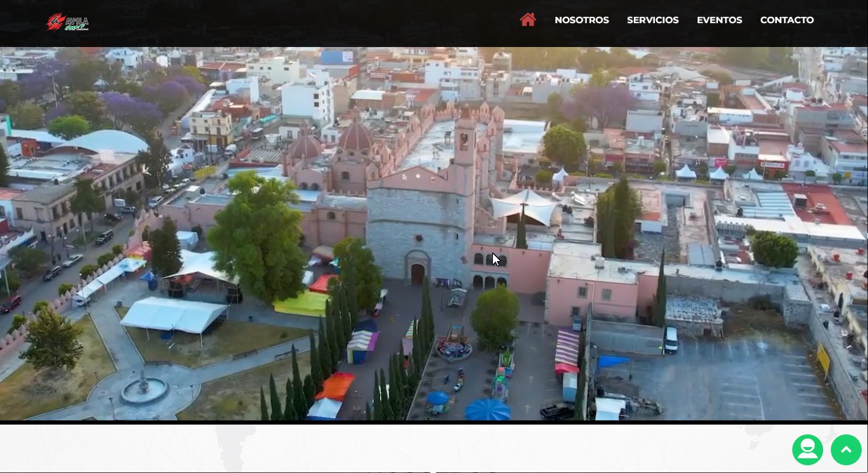Click the company logo in the header
Screen dimensions: 868x473
68,22
